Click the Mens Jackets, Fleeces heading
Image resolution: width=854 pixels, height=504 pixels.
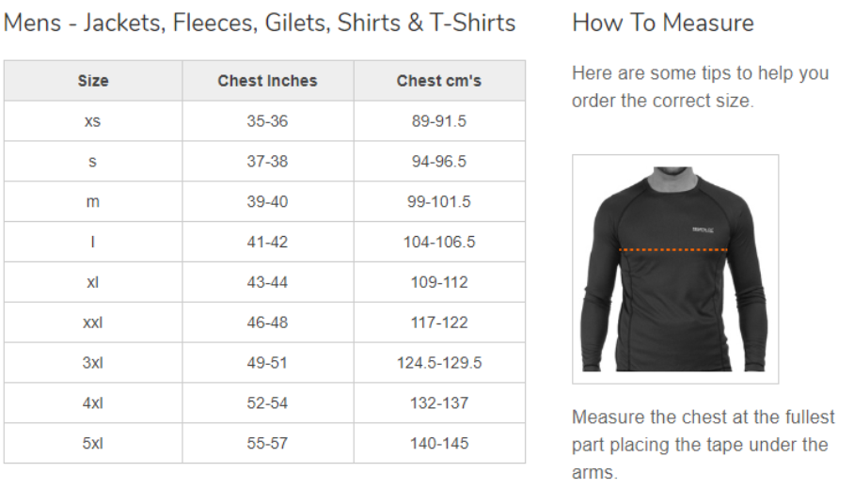coord(260,23)
